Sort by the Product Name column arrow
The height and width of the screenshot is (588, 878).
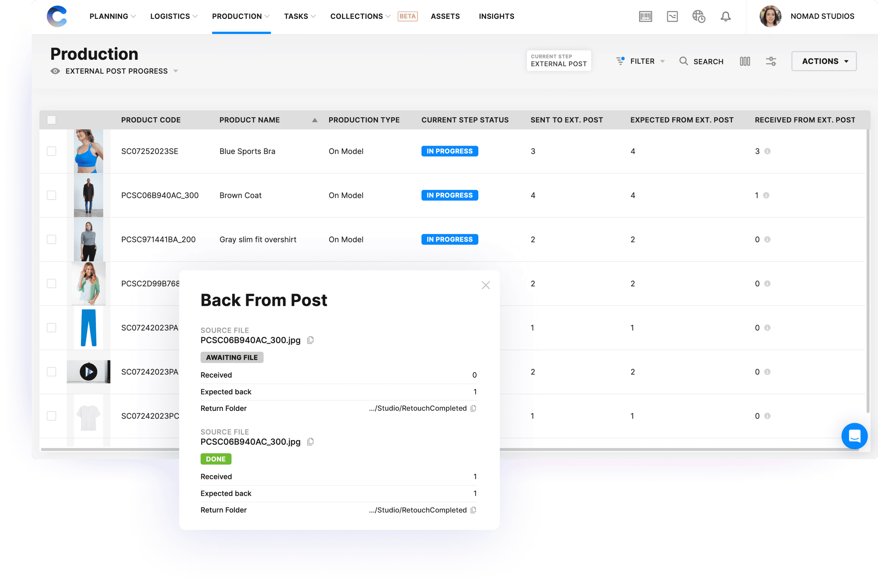coord(314,120)
